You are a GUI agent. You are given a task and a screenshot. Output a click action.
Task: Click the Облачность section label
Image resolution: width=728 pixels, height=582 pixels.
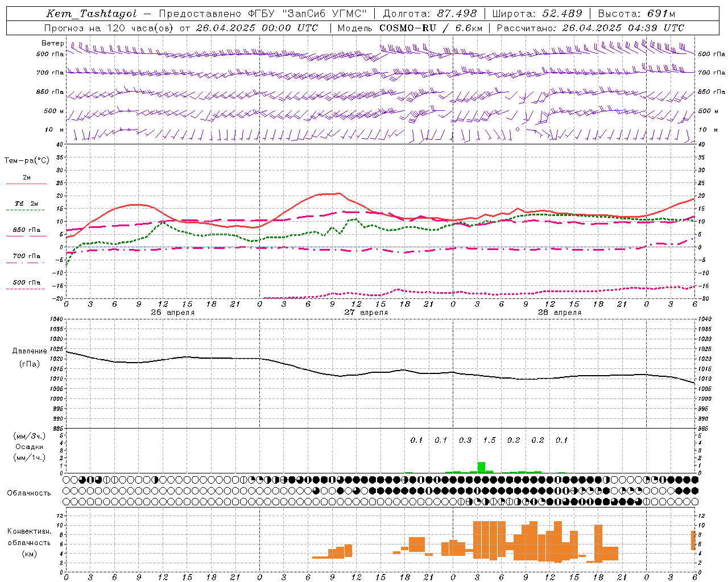[29, 493]
